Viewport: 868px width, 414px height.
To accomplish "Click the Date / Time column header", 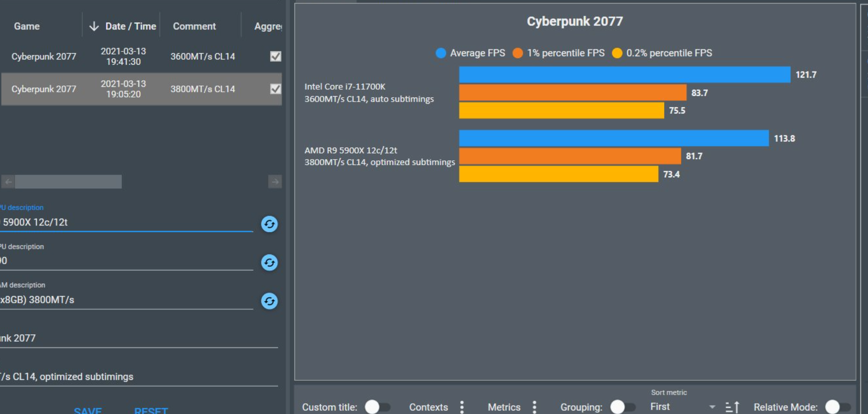I will [130, 26].
